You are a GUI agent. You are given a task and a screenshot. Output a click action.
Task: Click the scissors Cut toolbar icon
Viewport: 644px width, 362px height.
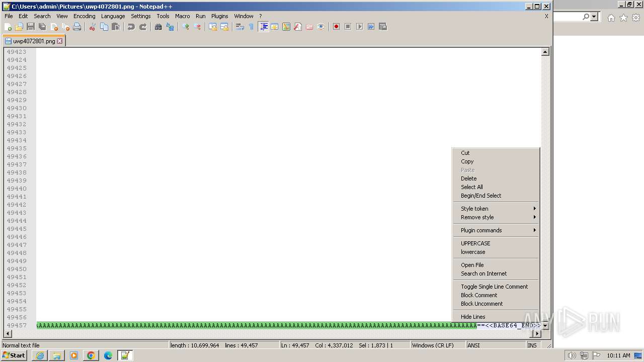93,27
